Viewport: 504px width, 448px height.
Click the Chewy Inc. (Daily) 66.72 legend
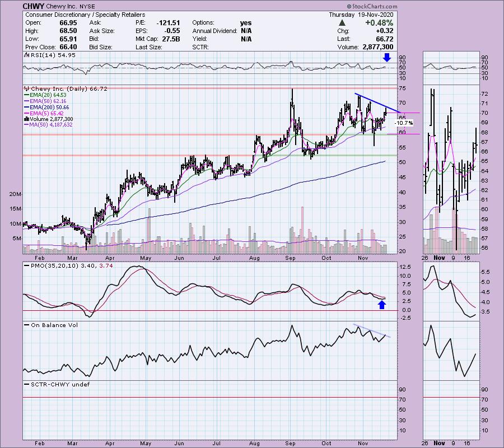[x=69, y=88]
